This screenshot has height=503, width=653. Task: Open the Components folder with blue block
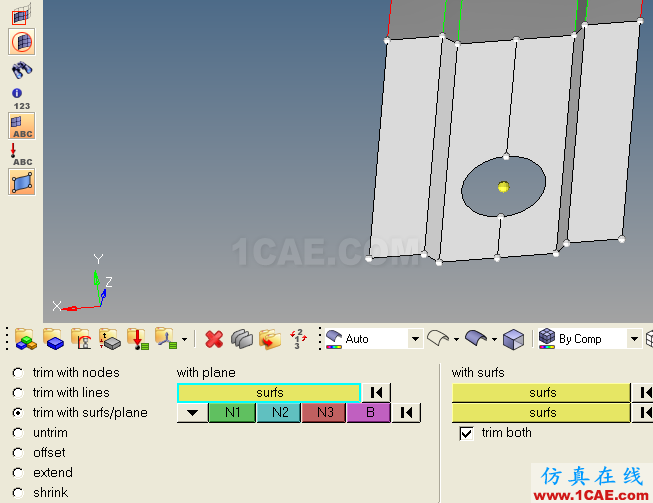53,339
